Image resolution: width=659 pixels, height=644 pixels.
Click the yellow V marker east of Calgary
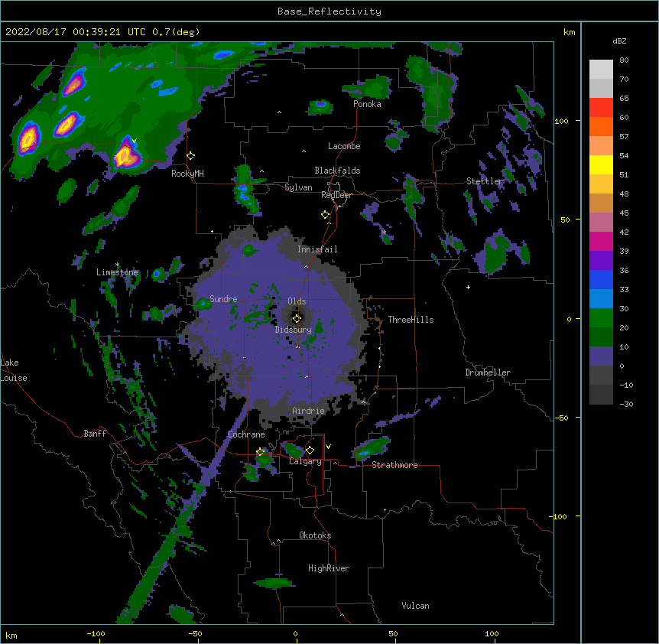328,447
